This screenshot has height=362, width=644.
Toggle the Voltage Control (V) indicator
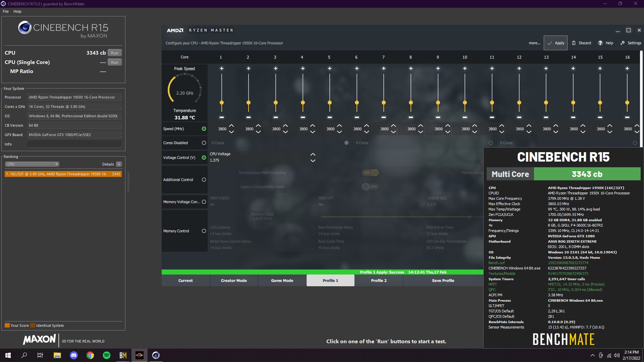pyautogui.click(x=204, y=158)
